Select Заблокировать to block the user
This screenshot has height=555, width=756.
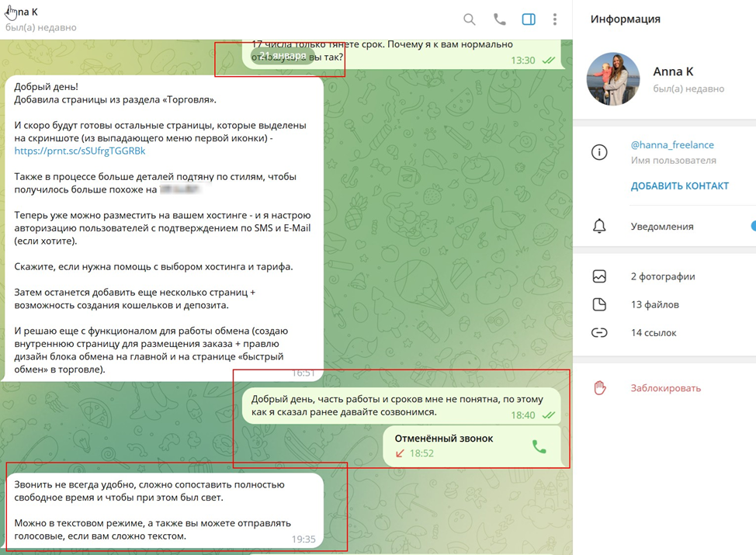(665, 388)
